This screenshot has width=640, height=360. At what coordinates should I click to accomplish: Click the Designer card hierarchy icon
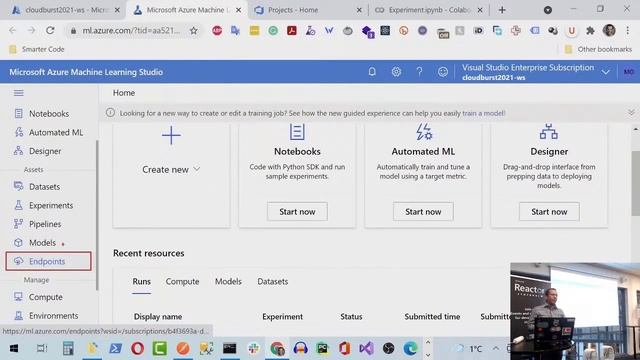coord(549,132)
